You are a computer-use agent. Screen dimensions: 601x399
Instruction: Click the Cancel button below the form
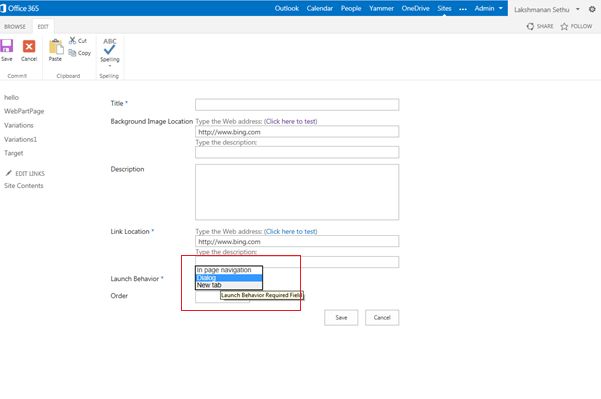coord(382,317)
